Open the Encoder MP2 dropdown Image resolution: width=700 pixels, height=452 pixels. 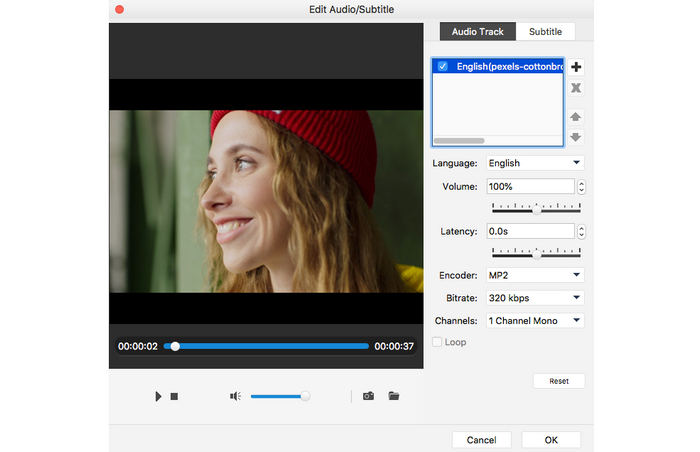click(535, 275)
